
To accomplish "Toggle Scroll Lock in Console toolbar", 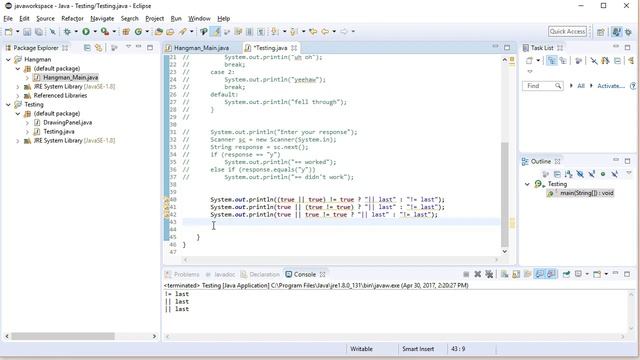I will [516, 274].
